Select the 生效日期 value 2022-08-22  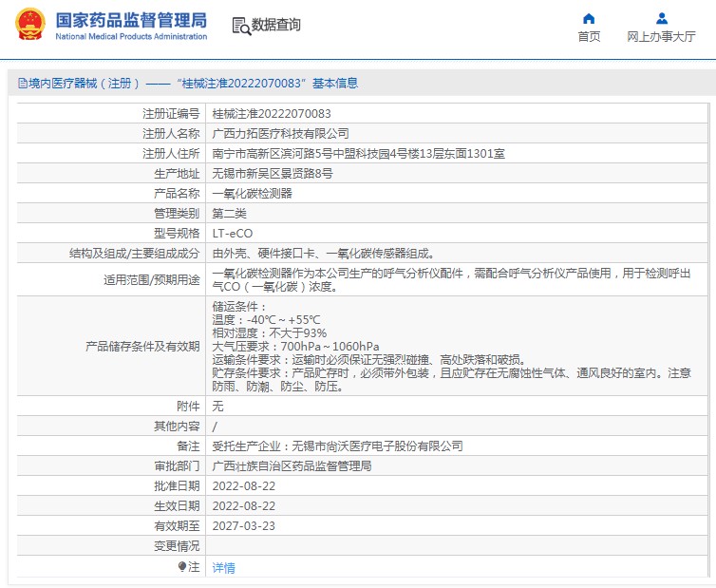244,506
